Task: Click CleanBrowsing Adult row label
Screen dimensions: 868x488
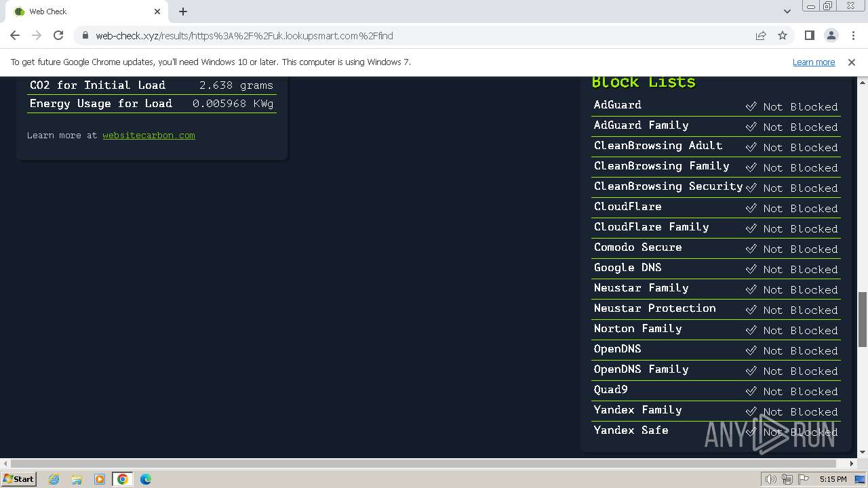Action: click(x=658, y=146)
